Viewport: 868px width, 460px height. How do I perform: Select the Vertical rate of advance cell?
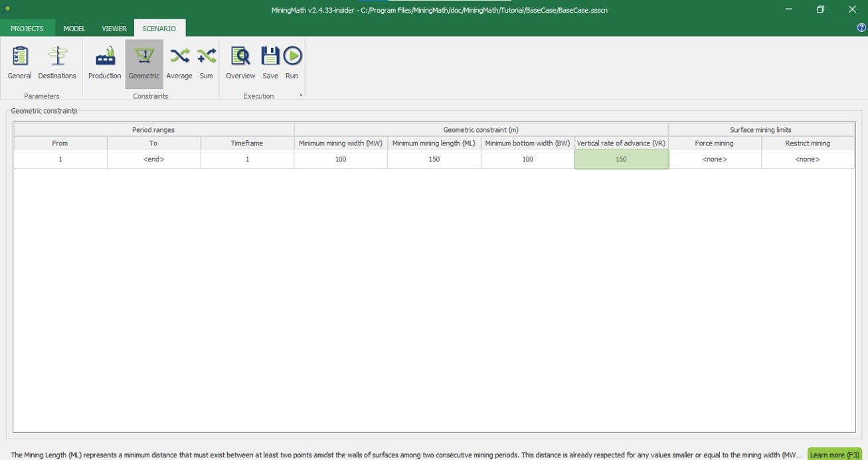point(621,159)
